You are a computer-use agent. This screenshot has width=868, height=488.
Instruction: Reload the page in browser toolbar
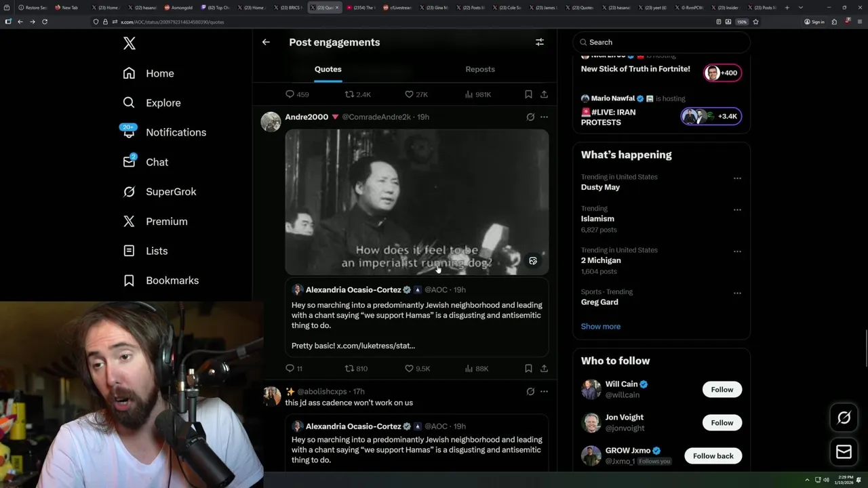pyautogui.click(x=45, y=22)
